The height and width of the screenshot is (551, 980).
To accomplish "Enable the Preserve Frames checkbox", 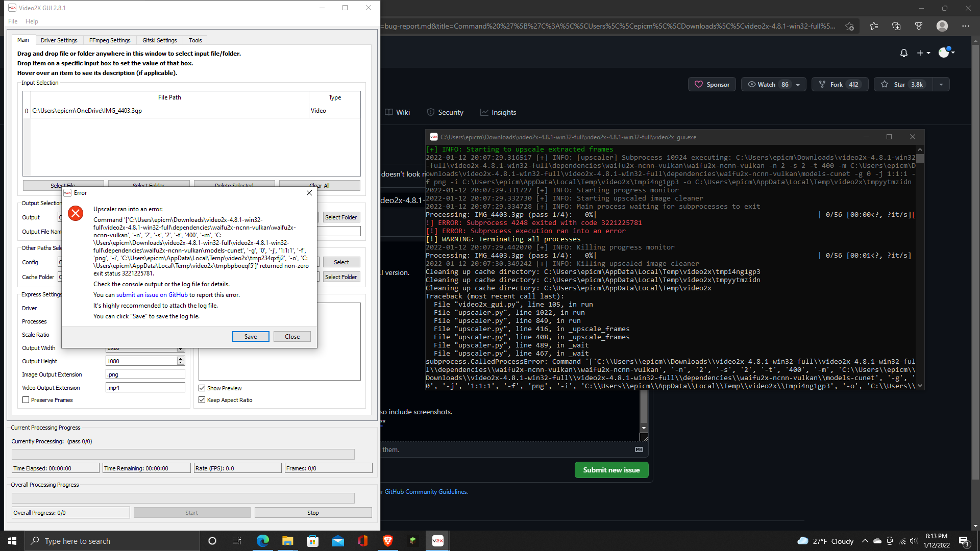I will click(x=26, y=399).
